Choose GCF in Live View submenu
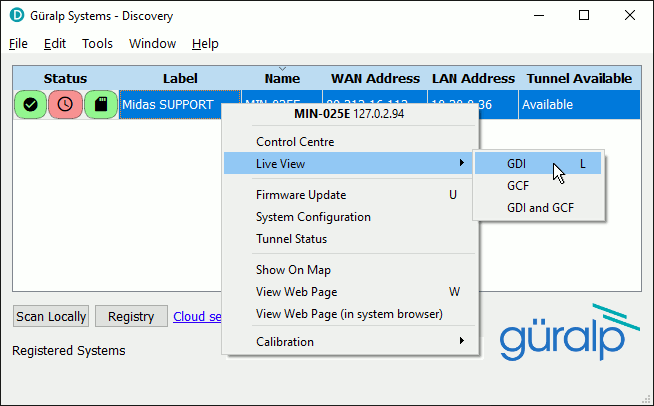The width and height of the screenshot is (654, 406). click(538, 186)
